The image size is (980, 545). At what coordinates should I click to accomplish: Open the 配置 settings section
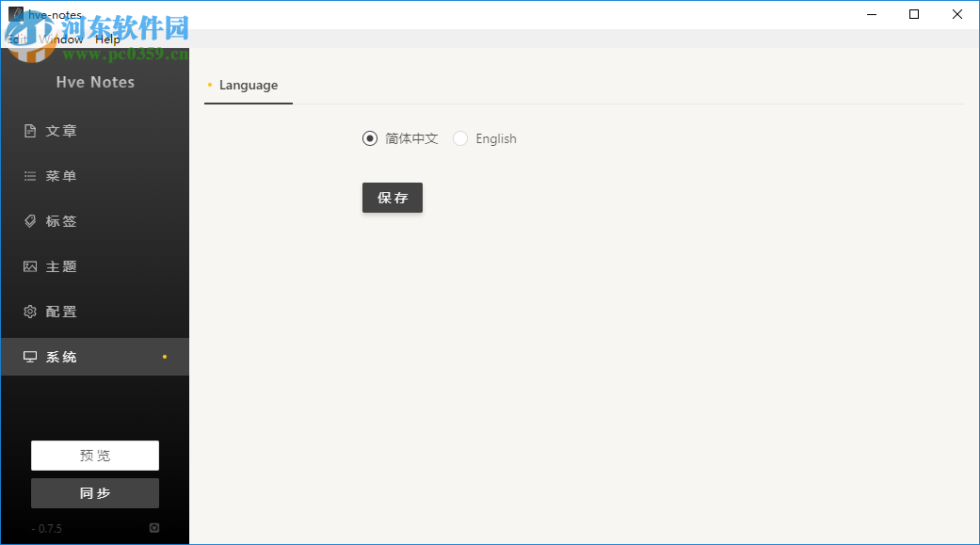point(95,312)
